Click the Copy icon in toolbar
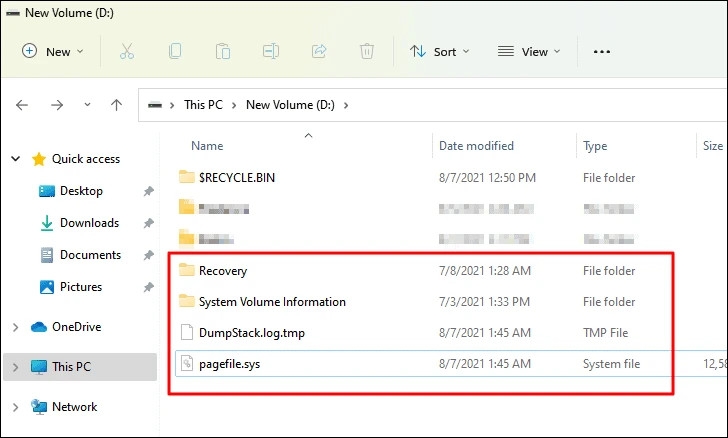Image resolution: width=728 pixels, height=438 pixels. point(175,52)
